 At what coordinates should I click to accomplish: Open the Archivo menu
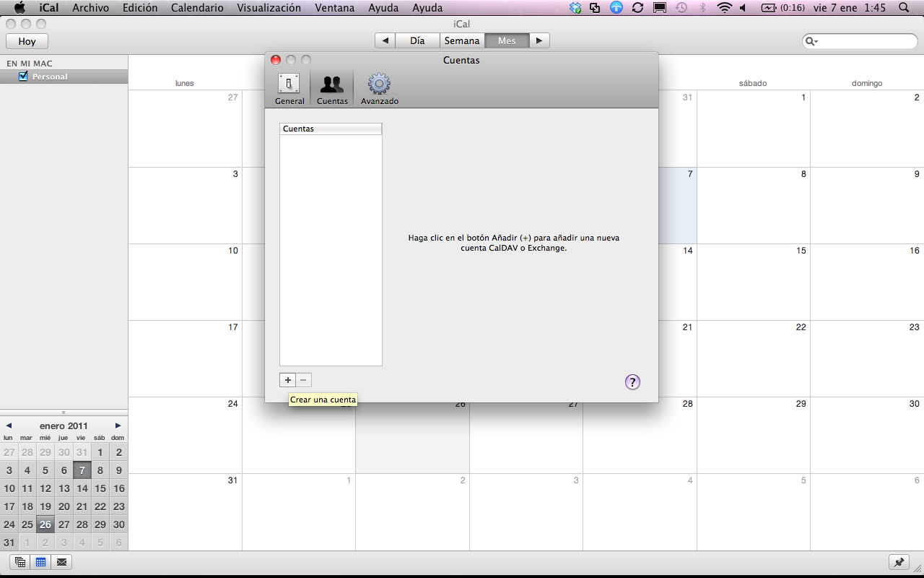[x=90, y=8]
